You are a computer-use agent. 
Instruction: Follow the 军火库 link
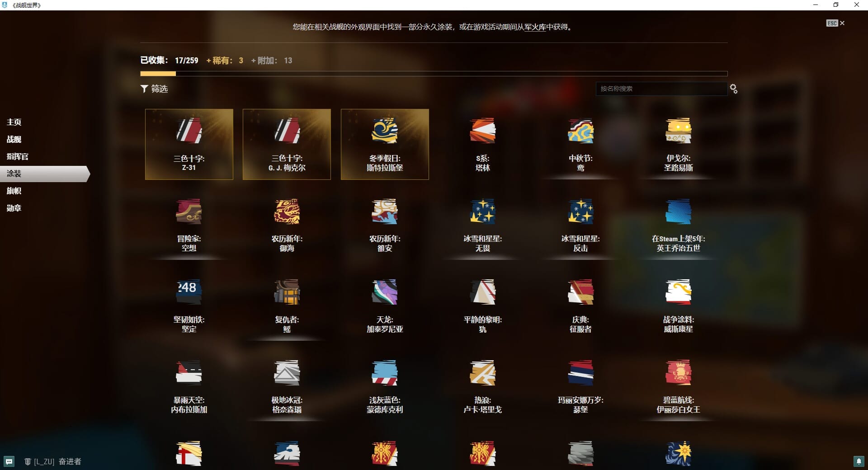click(x=535, y=27)
